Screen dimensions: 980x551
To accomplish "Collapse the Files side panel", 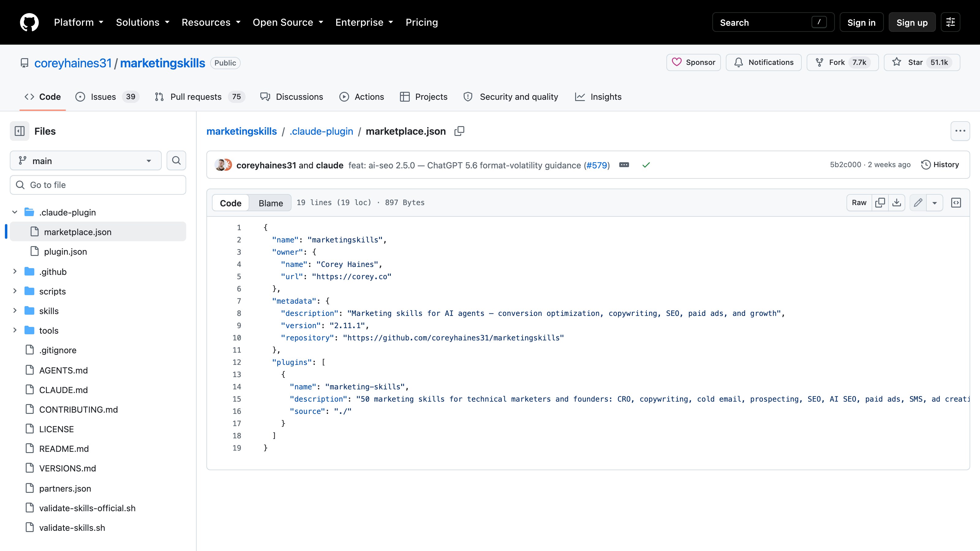I will click(19, 131).
